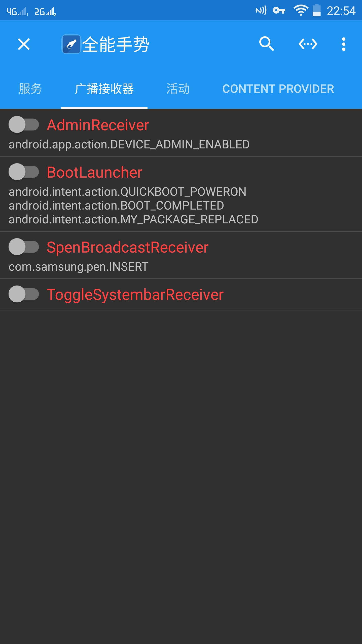Tap the AdminReceiver receiver name
This screenshot has height=644, width=362.
98,125
